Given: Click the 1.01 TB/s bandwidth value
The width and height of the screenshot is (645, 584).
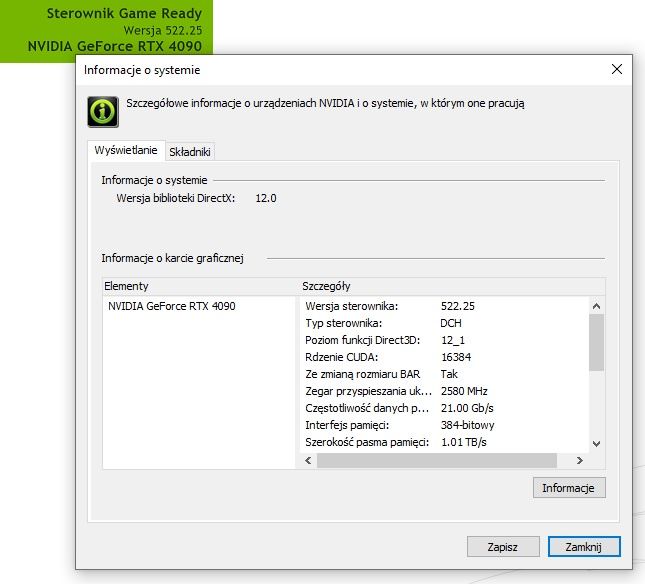Looking at the screenshot, I should [x=464, y=442].
